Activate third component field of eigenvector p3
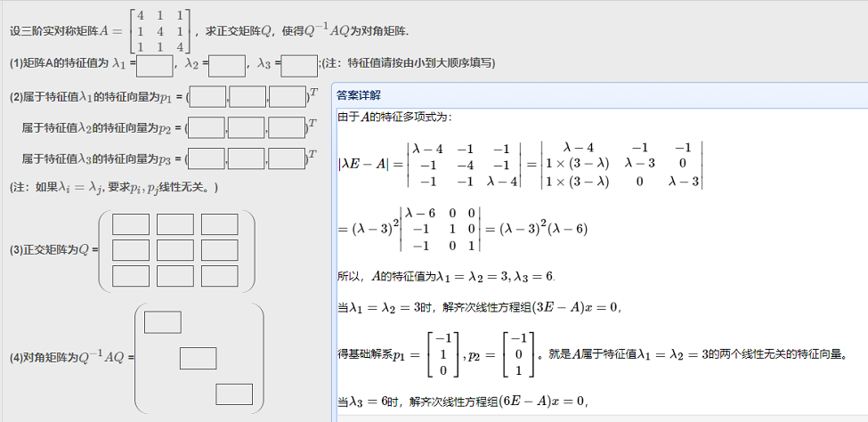 [x=286, y=158]
